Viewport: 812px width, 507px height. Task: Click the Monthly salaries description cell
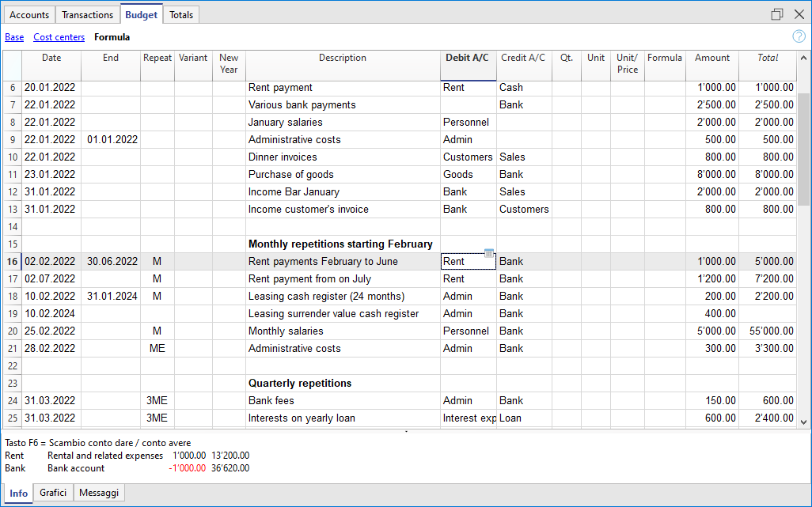(342, 331)
